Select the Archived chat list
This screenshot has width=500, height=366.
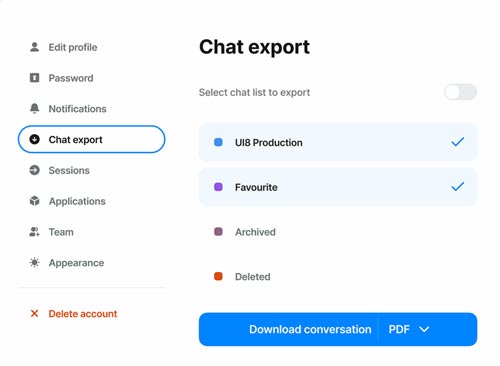coord(338,232)
